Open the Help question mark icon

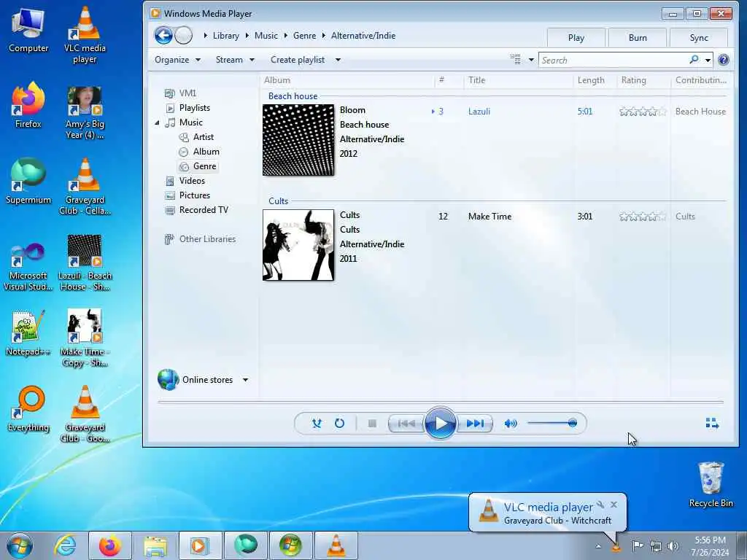tap(723, 60)
